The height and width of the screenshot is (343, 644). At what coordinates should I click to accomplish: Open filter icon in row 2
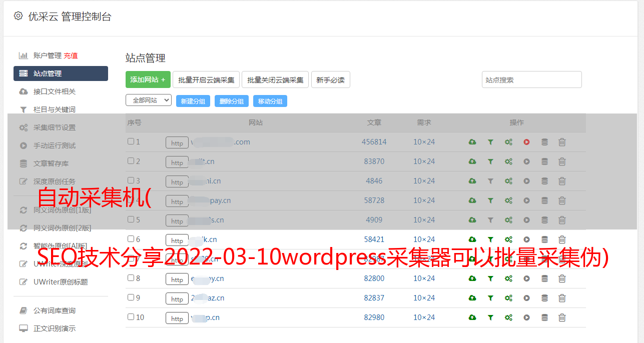click(490, 161)
